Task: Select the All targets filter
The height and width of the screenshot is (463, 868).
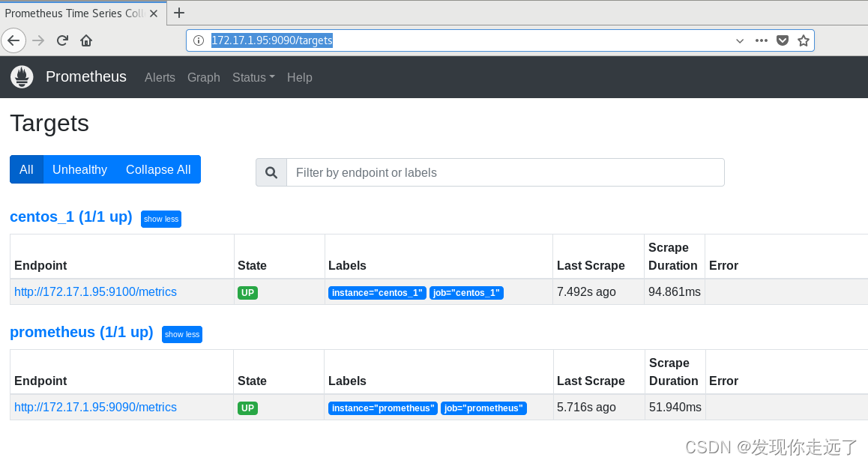Action: point(26,169)
